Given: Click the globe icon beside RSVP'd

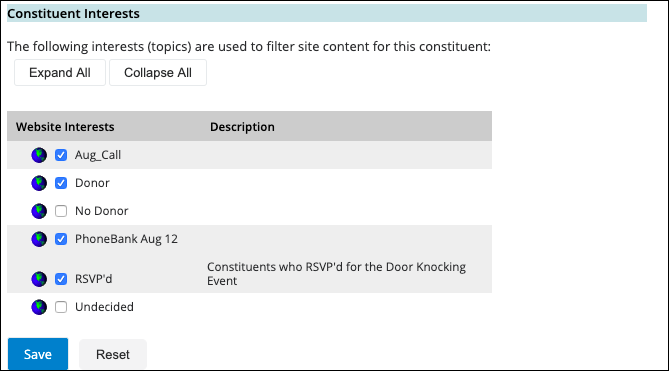Looking at the screenshot, I should click(x=39, y=279).
